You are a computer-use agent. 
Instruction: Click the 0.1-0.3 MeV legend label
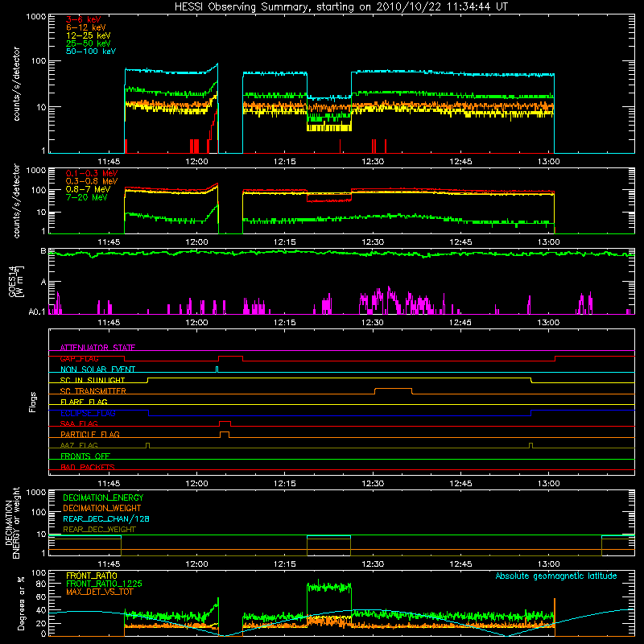click(x=92, y=173)
